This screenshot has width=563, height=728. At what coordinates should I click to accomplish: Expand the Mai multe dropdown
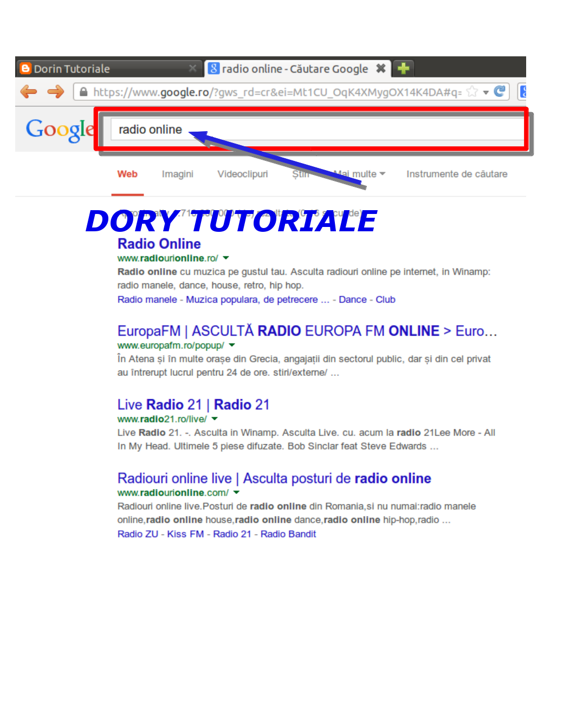(x=360, y=174)
